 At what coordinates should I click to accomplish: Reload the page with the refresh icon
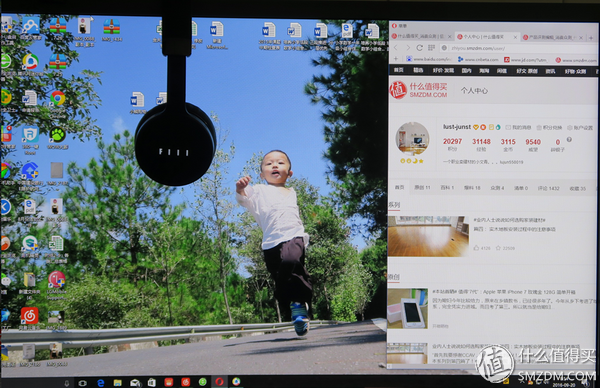click(419, 48)
